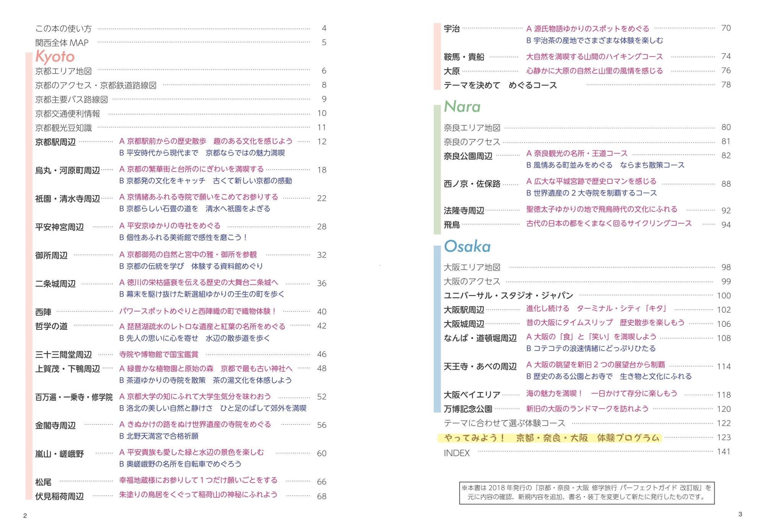Select area heading 宇治
Viewport: 765px width, 532px height.
coord(452,29)
